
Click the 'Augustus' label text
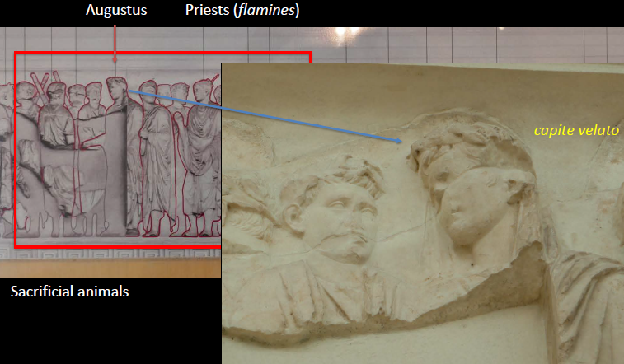pyautogui.click(x=116, y=11)
